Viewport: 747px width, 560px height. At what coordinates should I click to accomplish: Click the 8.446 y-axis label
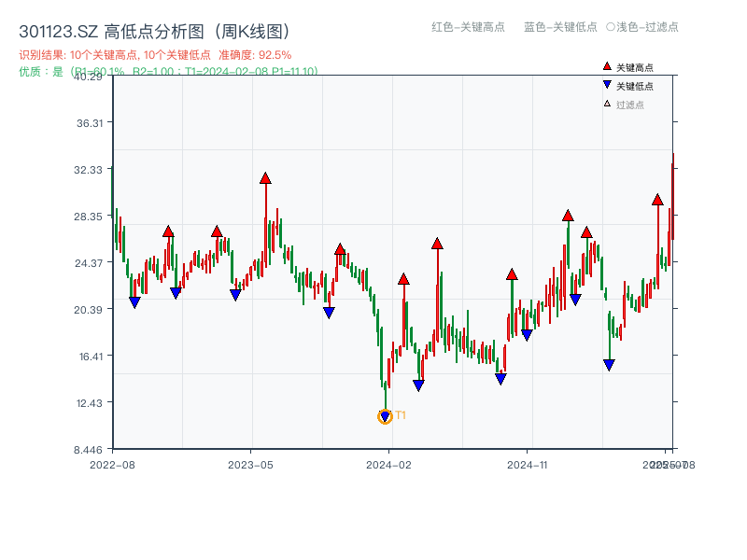click(x=88, y=450)
